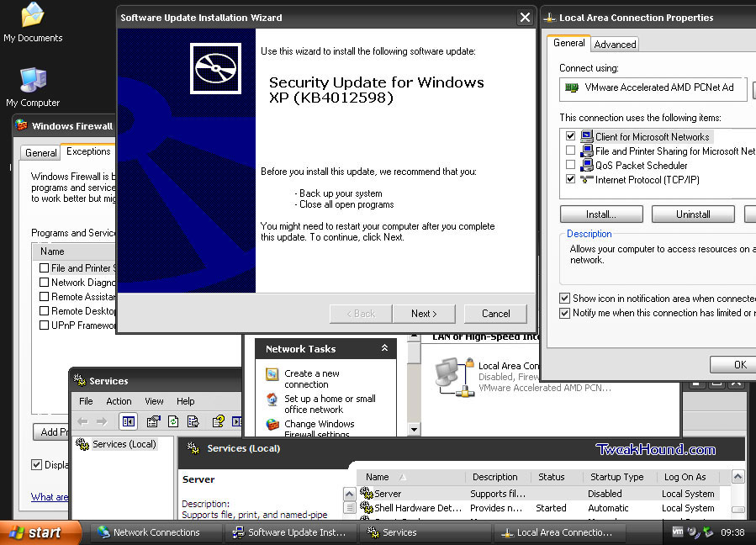The height and width of the screenshot is (545, 756).
Task: Select the 'Disabled' startup type cell for Server
Action: pos(605,494)
